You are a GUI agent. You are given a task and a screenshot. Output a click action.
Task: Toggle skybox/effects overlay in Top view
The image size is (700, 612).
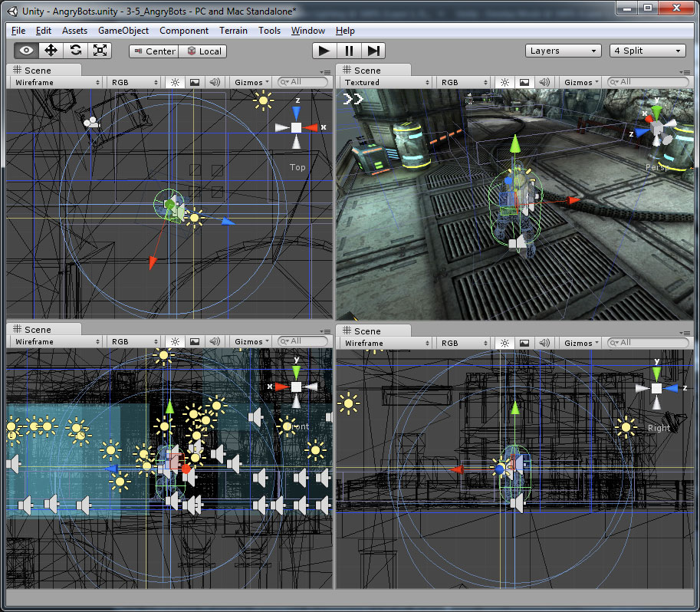[195, 82]
